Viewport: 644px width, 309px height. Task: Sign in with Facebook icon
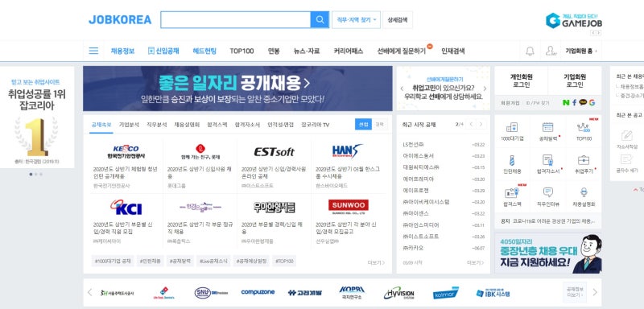click(574, 102)
